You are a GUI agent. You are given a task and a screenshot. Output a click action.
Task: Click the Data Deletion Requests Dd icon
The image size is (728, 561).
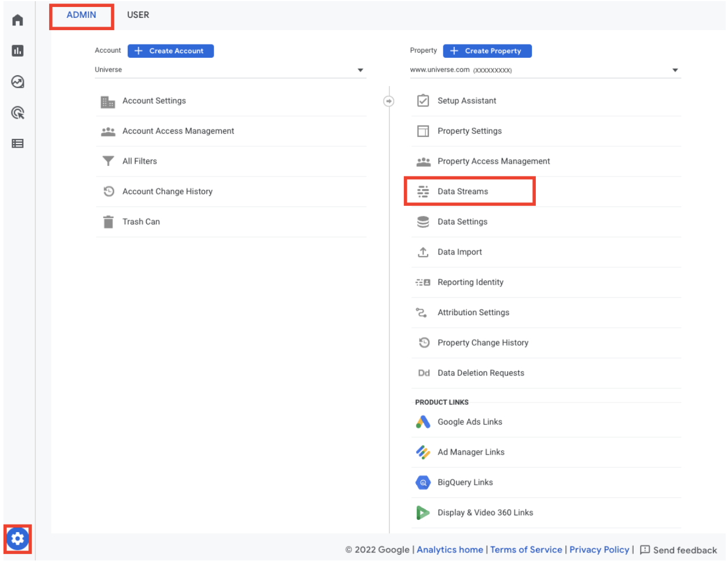point(424,373)
